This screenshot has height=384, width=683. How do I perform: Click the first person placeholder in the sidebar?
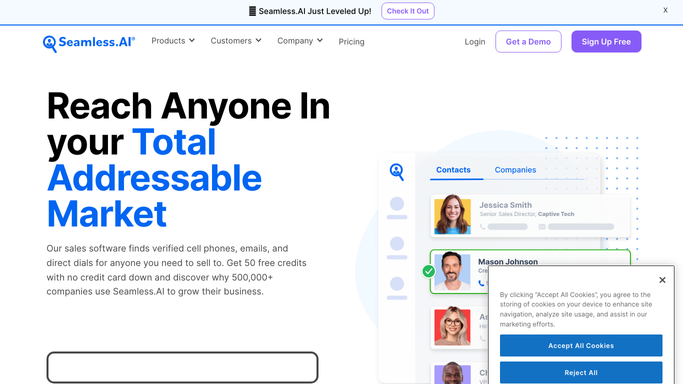click(397, 208)
